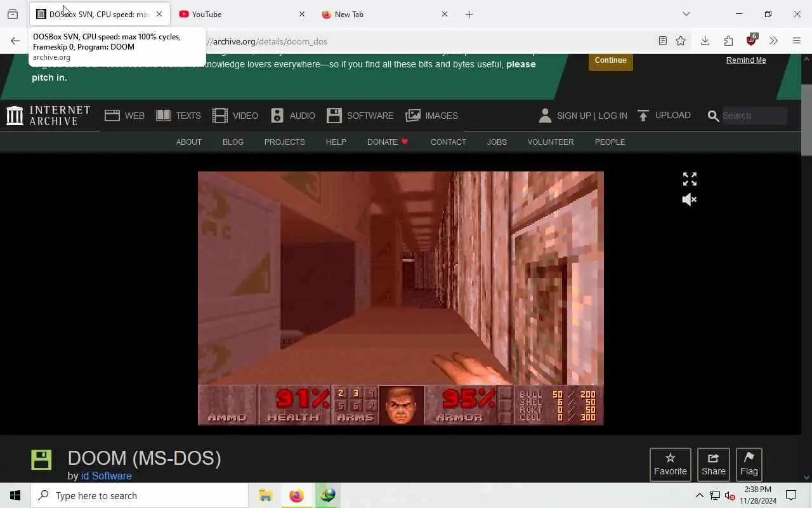Open the id Software creator link
The height and width of the screenshot is (508, 812).
[x=106, y=476]
